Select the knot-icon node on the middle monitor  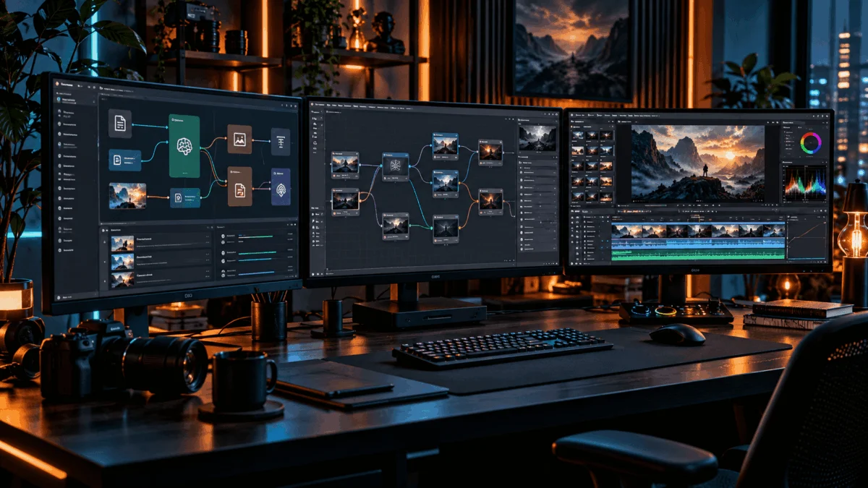point(395,167)
